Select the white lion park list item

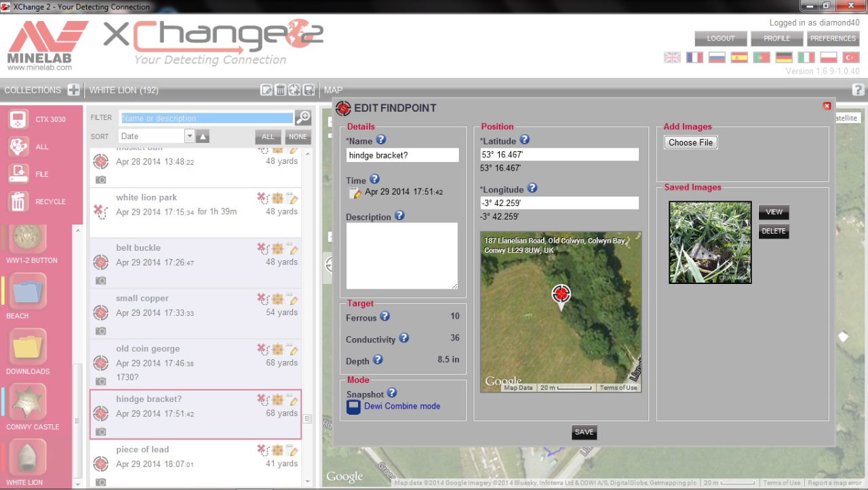coord(195,213)
